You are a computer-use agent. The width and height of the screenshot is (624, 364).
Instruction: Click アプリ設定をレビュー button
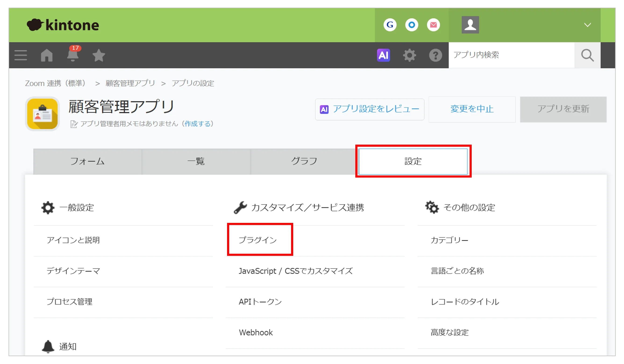[369, 109]
